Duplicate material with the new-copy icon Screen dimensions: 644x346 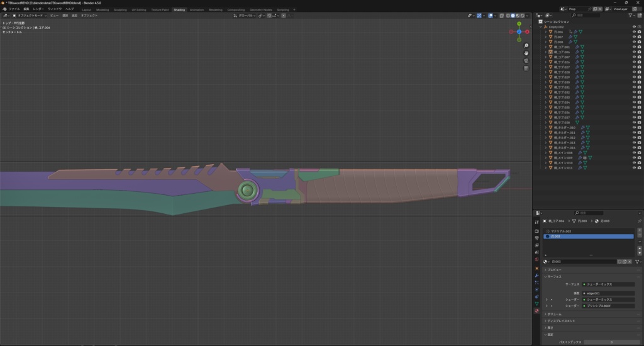coord(625,261)
